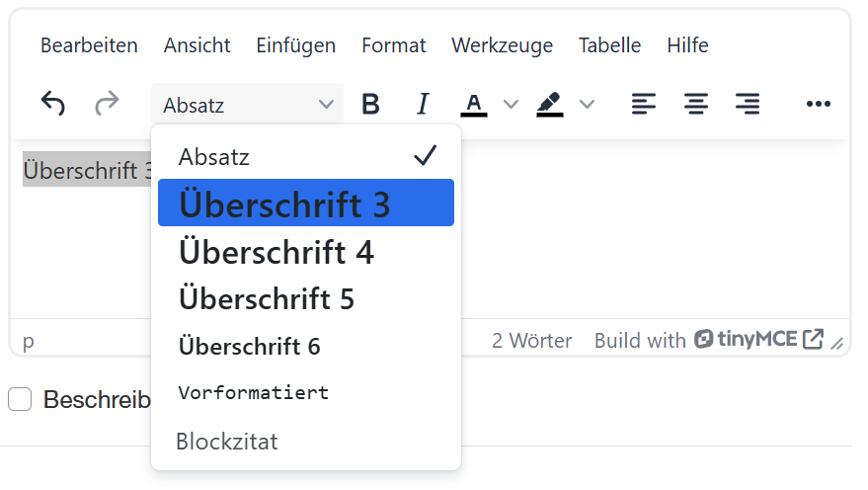Viewport: 868px width, 490px height.
Task: Align text left
Action: [x=643, y=104]
